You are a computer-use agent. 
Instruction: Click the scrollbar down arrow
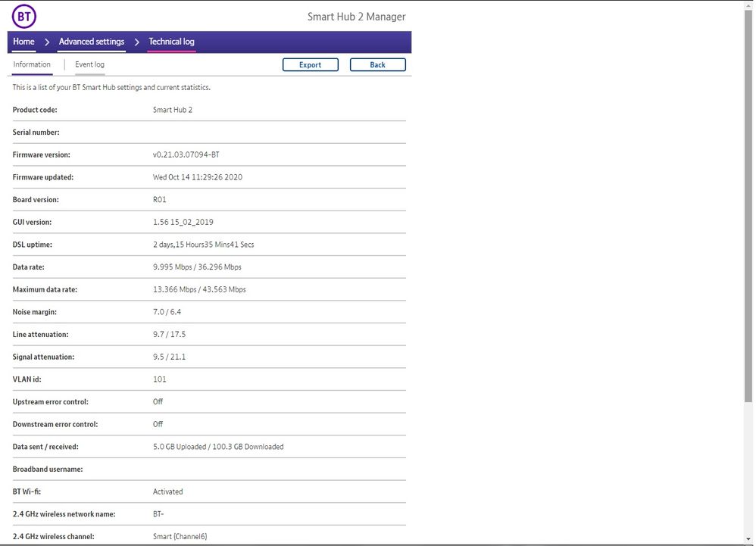[x=749, y=538]
